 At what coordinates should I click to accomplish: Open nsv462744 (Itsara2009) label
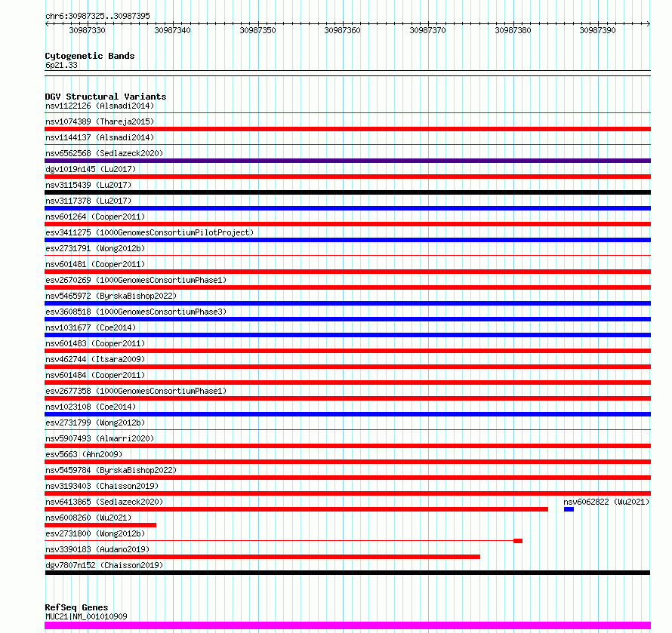(x=95, y=359)
